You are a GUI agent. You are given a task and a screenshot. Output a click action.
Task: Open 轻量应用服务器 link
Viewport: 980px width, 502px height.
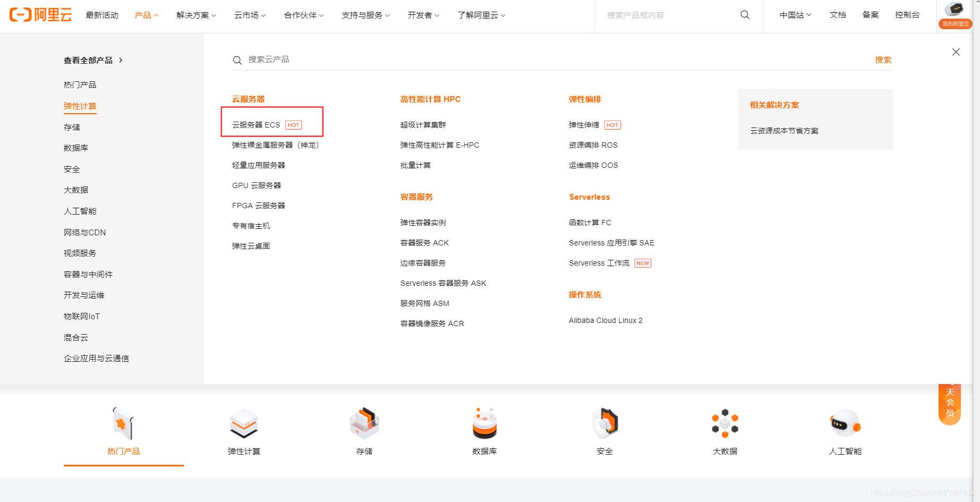[x=258, y=165]
